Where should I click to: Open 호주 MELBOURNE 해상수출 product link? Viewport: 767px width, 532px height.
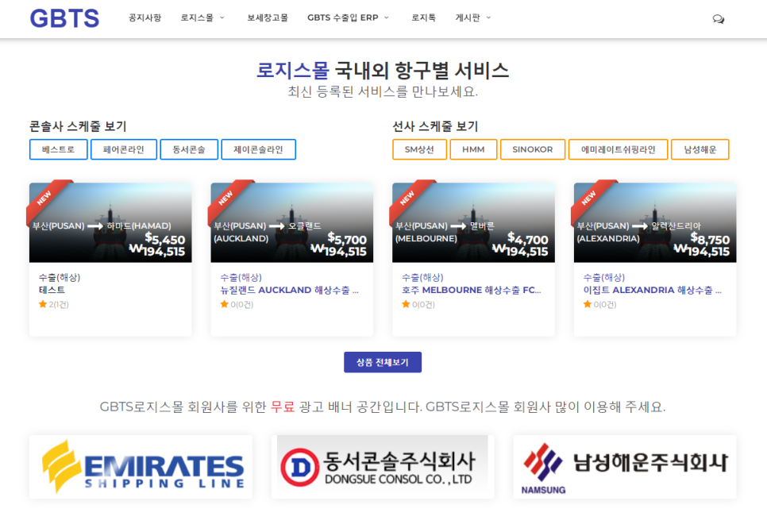472,290
